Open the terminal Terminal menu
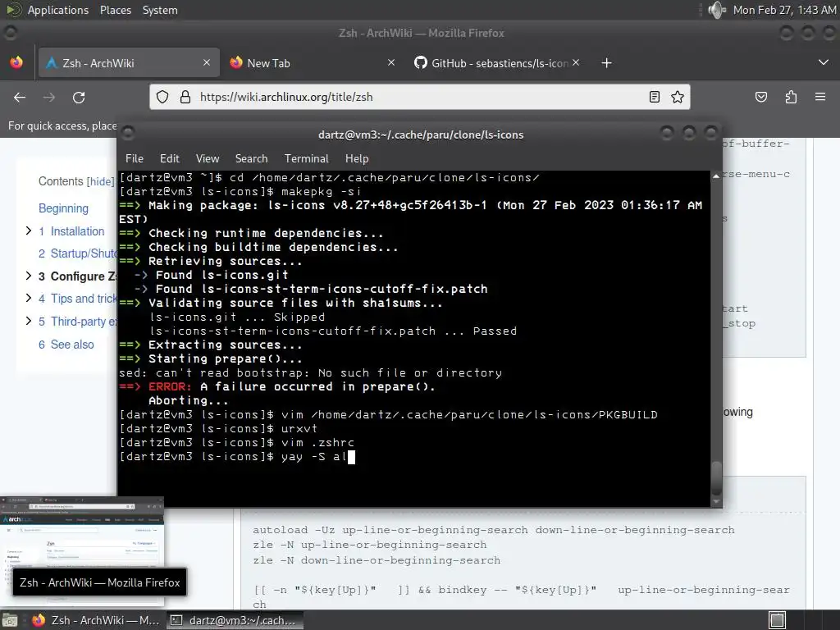 307,158
